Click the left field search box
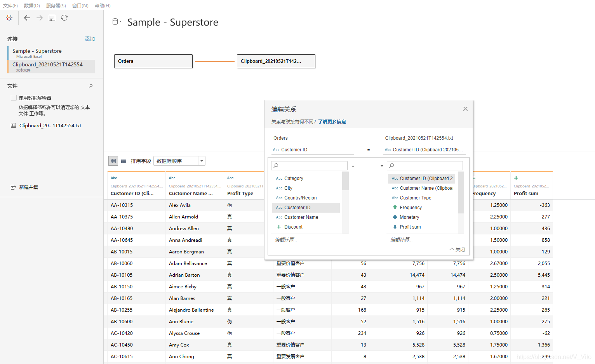The height and width of the screenshot is (364, 595). tap(309, 166)
